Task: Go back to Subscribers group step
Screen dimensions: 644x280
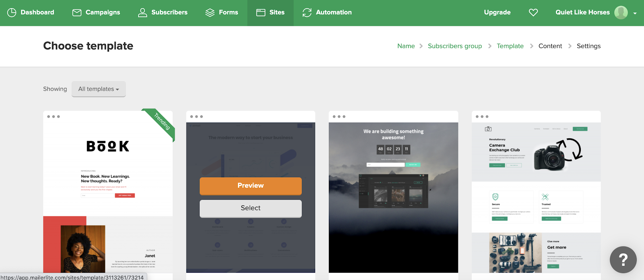Action: (455, 46)
